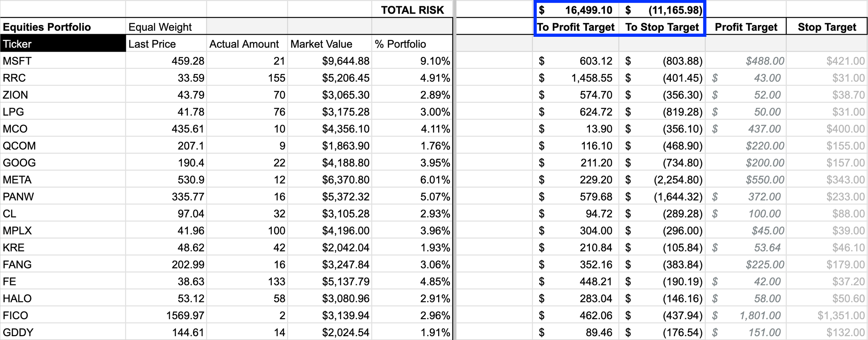Select the Profit Target column header

click(x=746, y=27)
